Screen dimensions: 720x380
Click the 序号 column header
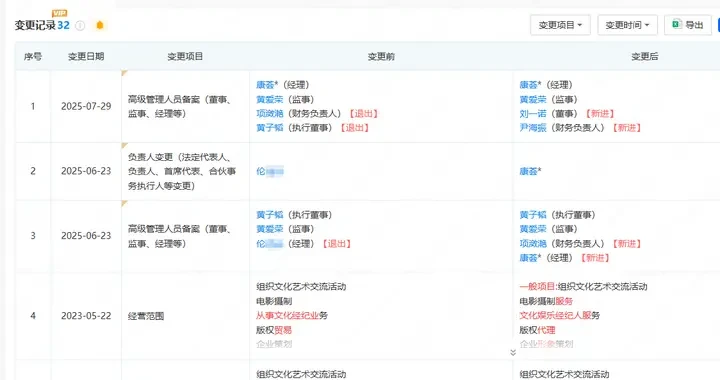(x=33, y=56)
